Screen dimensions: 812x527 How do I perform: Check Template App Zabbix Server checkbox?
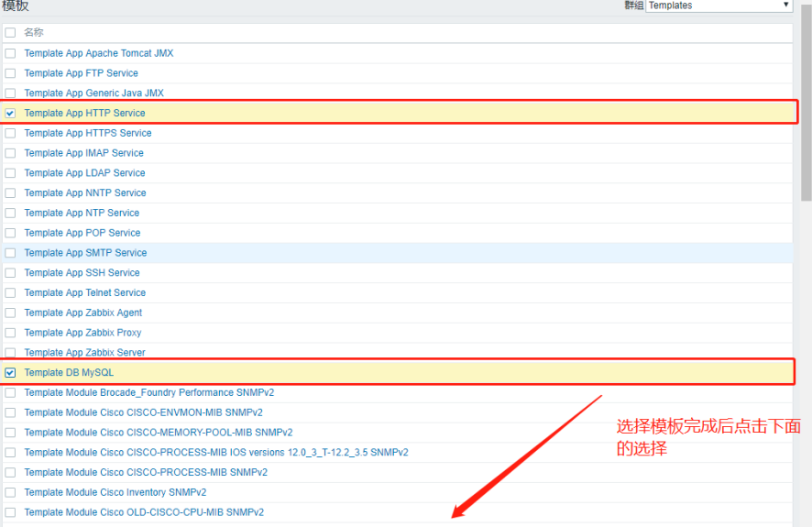10,353
